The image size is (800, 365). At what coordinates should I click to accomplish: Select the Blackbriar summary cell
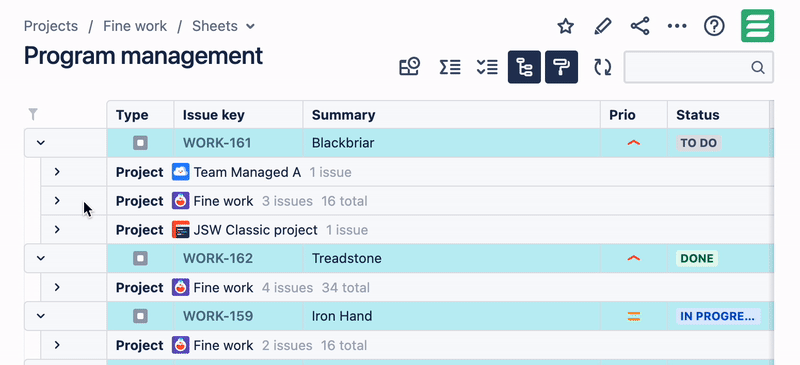pos(452,143)
